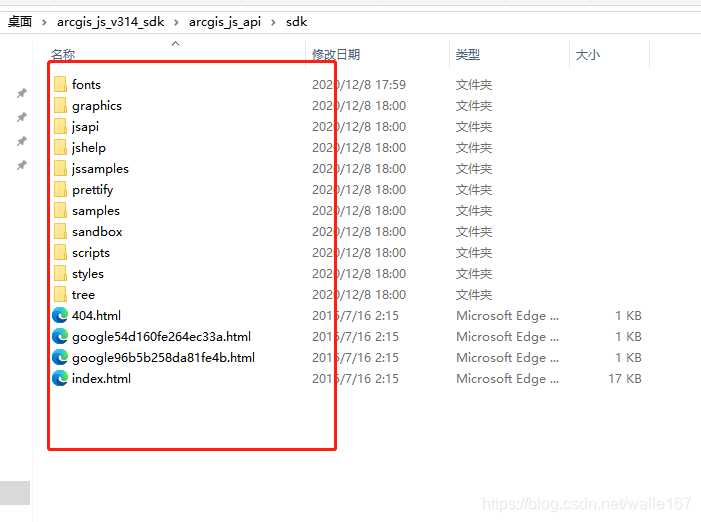Navigate to arcgis_js_api in address bar

225,22
